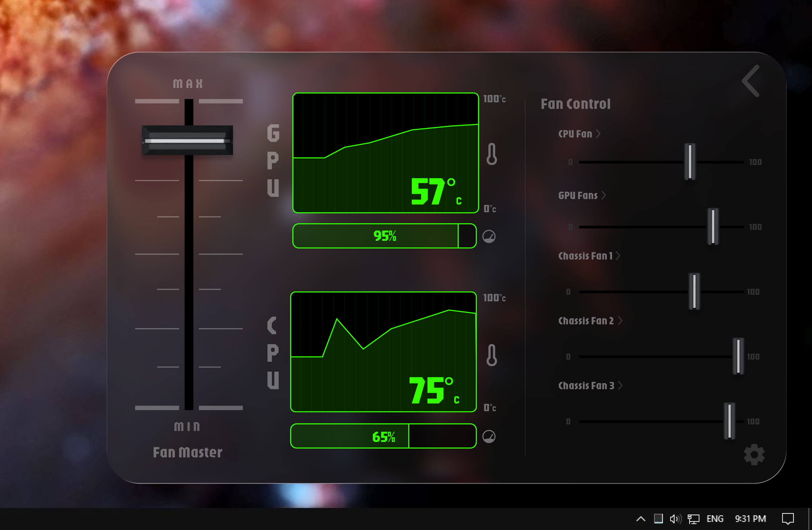
Task: Click the GPU load gauge icon
Action: click(x=489, y=236)
